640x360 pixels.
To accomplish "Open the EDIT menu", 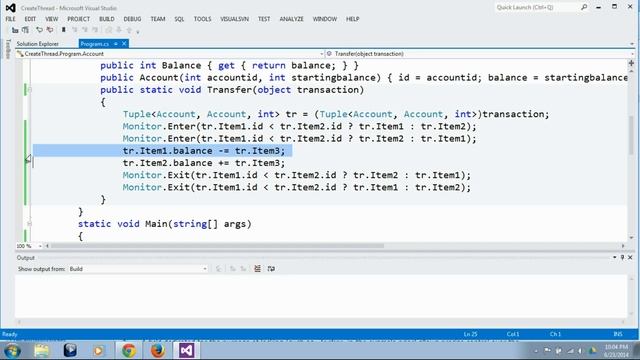I will 30,19.
